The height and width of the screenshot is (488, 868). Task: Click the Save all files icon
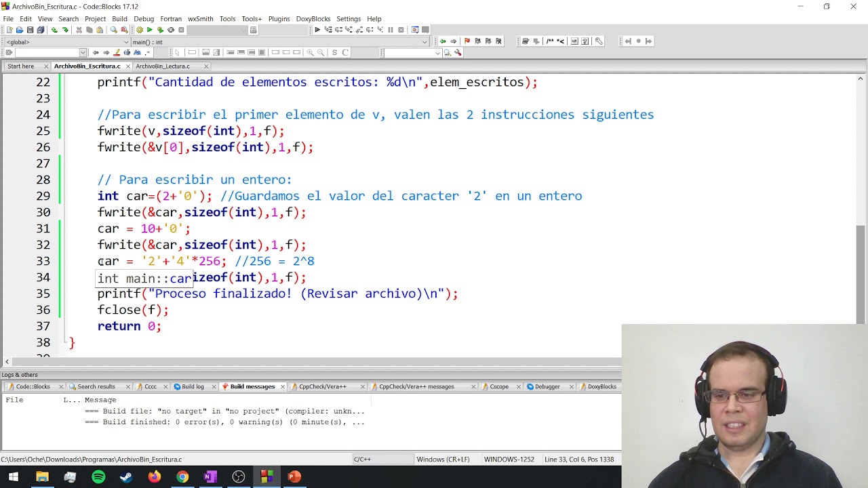pos(41,30)
